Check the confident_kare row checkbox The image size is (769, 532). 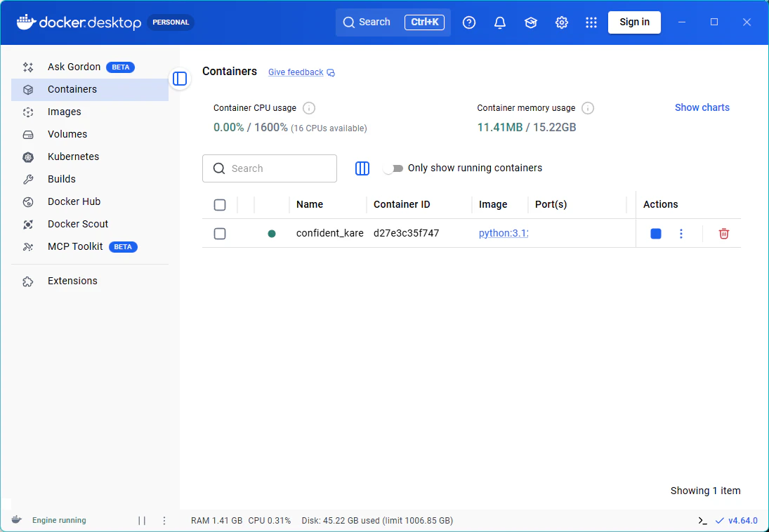pos(220,234)
